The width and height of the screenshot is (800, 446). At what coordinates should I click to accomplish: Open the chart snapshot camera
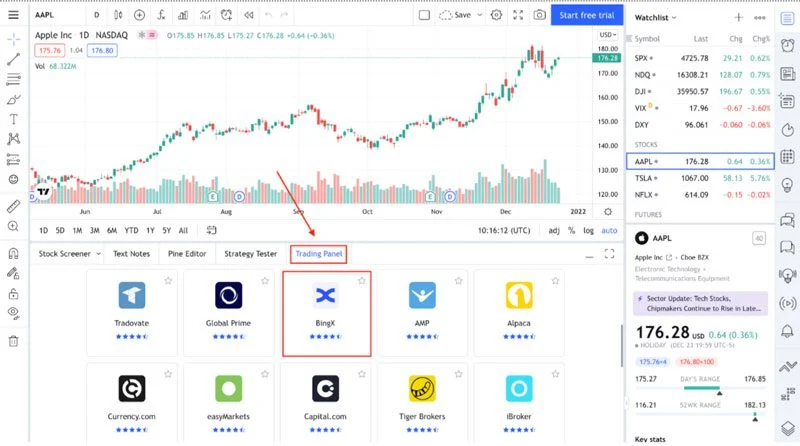[x=539, y=15]
